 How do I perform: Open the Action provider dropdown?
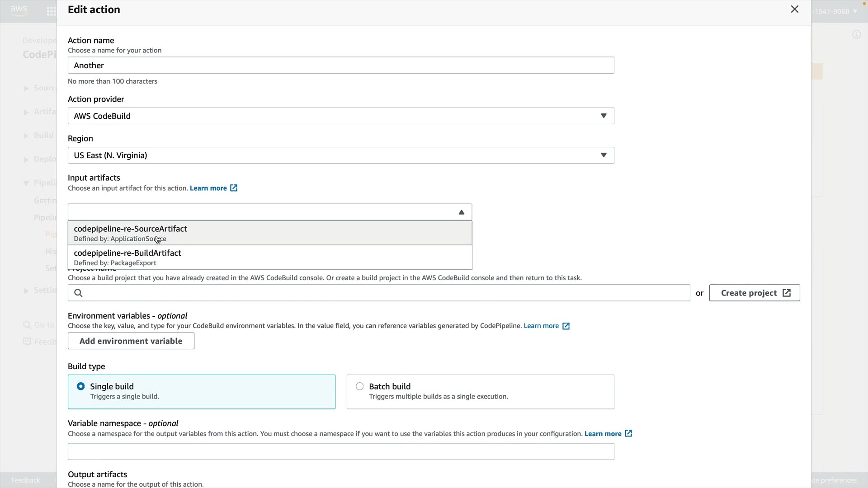pos(340,116)
